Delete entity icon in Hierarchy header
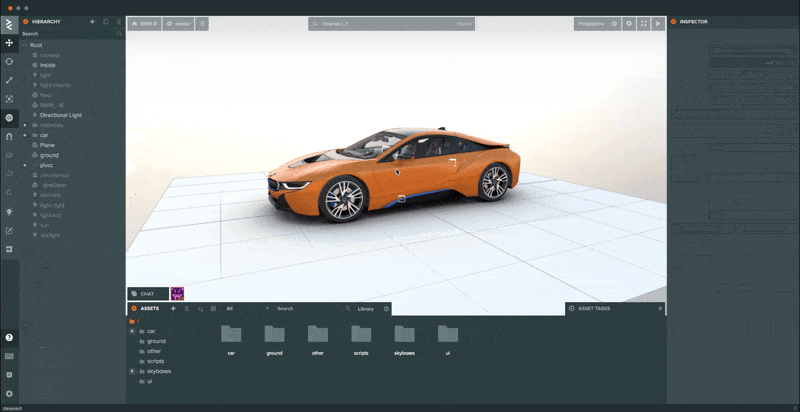Screen dimensions: 800x412 coord(119,22)
